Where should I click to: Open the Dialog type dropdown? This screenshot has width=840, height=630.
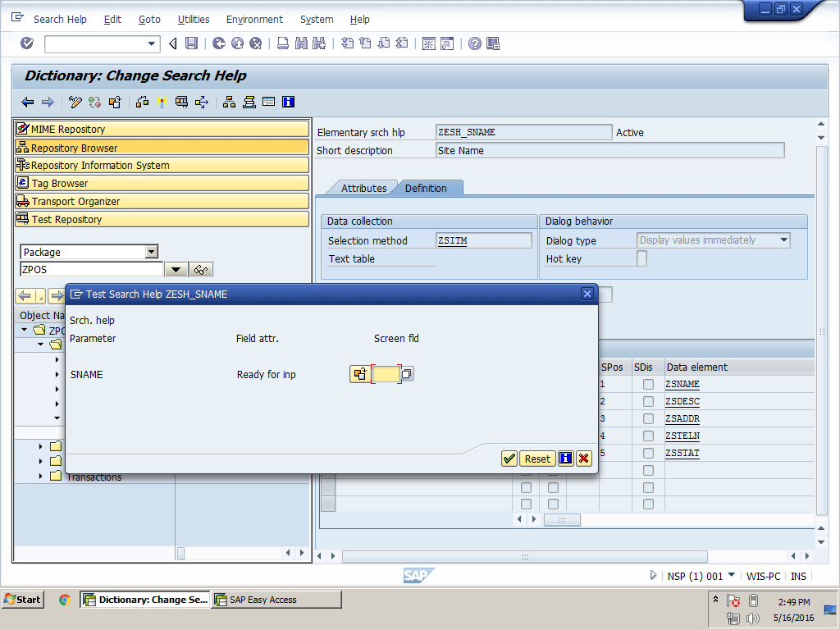[x=783, y=240]
